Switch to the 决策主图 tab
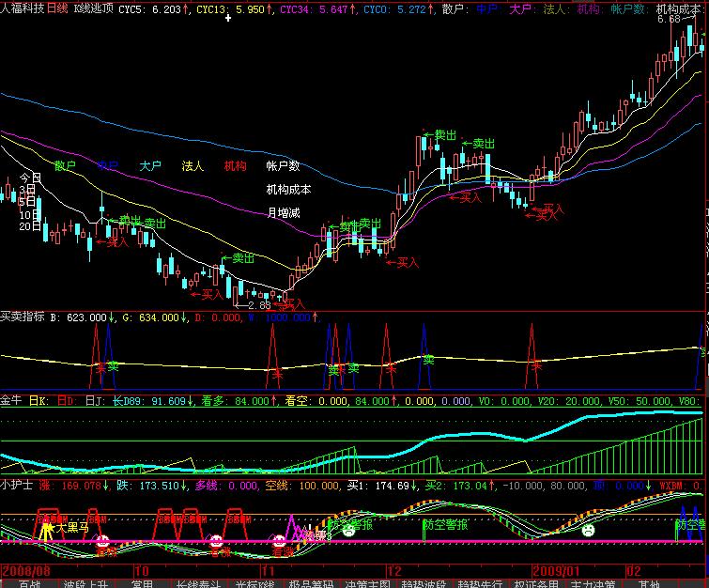 tap(367, 583)
